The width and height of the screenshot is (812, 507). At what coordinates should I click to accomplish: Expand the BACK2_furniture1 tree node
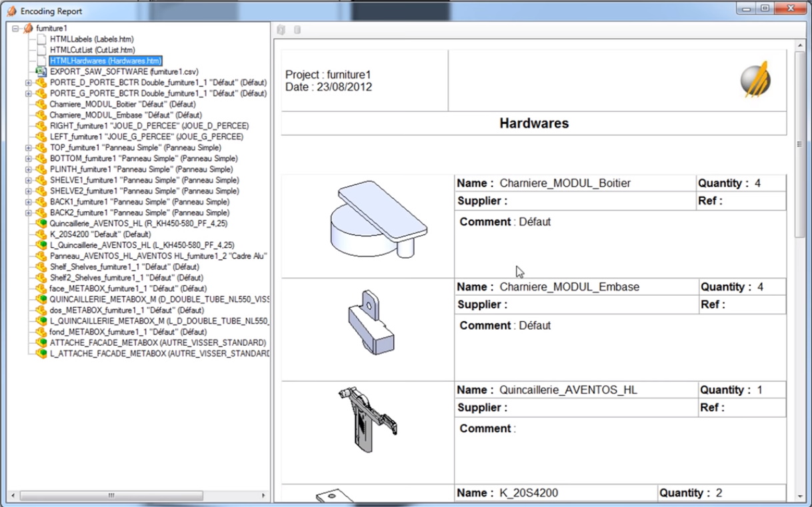point(29,213)
